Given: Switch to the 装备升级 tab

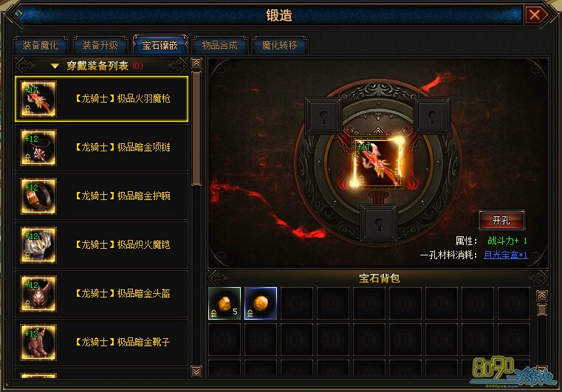Looking at the screenshot, I should (100, 45).
